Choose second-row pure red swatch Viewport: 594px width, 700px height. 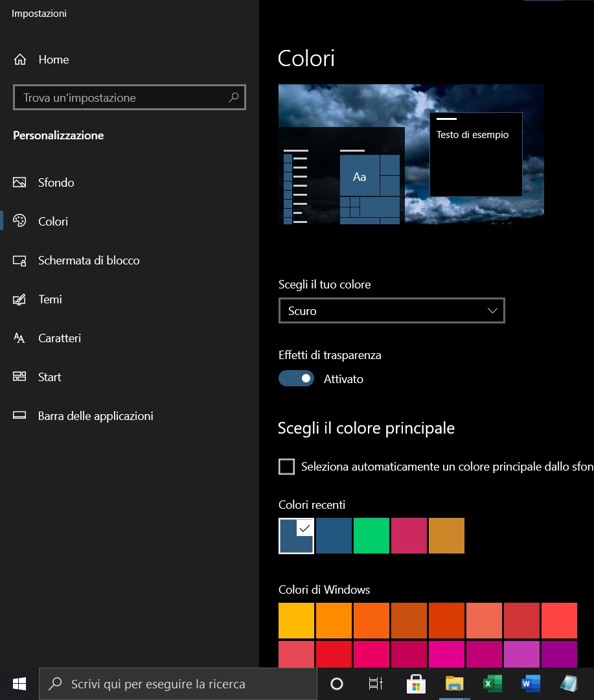coord(334,655)
